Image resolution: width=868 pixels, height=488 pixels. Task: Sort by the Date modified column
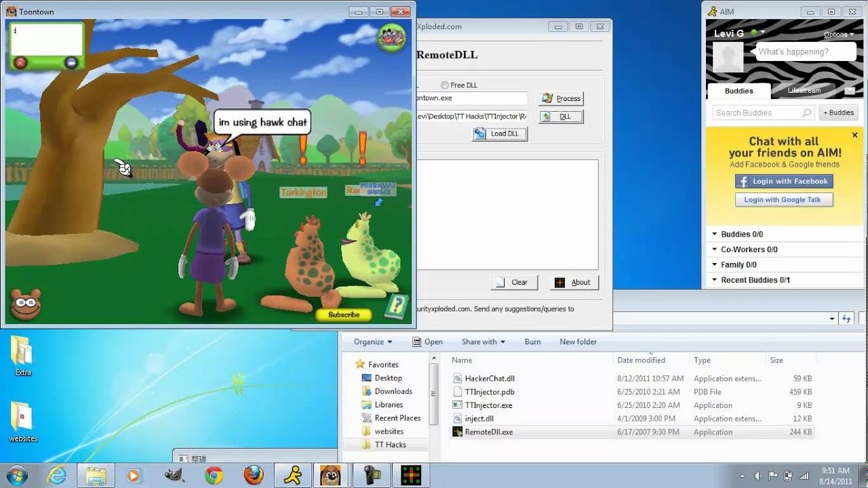tap(651, 361)
